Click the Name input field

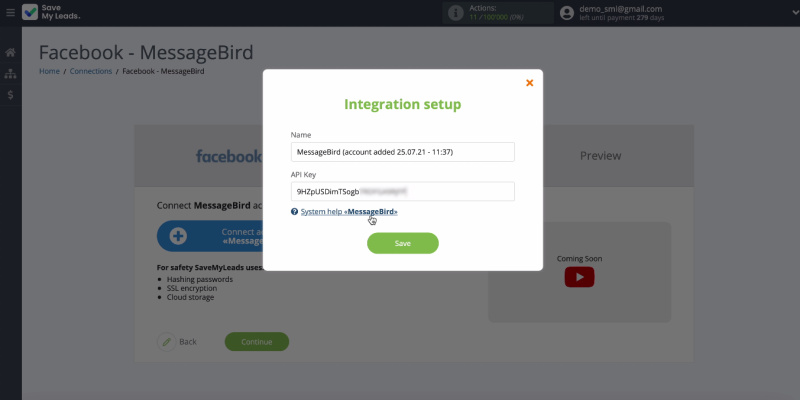(403, 152)
